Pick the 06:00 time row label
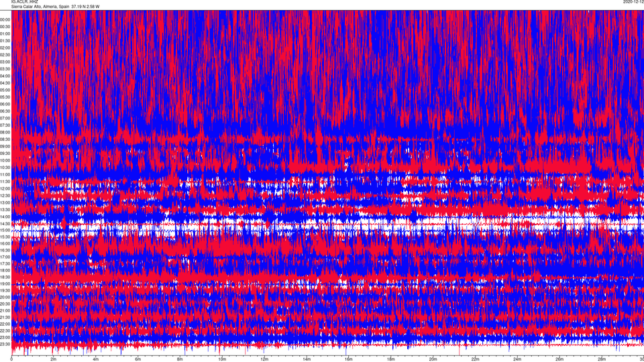Screen dimensions: 644x362 click(5, 105)
